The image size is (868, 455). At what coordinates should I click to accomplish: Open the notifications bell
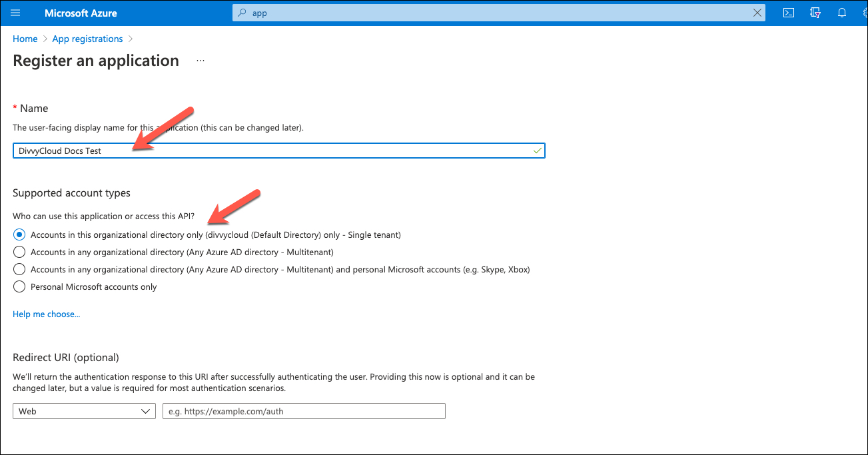(x=842, y=13)
